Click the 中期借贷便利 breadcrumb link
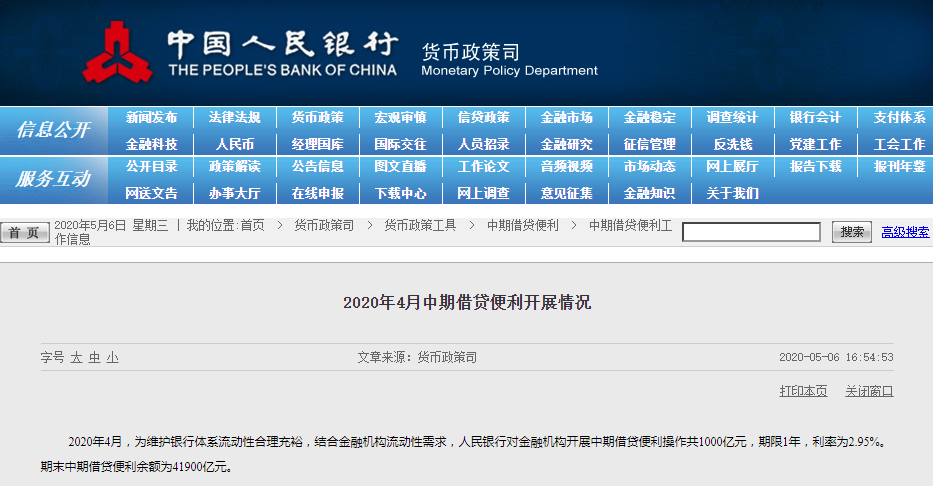This screenshot has width=933, height=486. tap(523, 226)
